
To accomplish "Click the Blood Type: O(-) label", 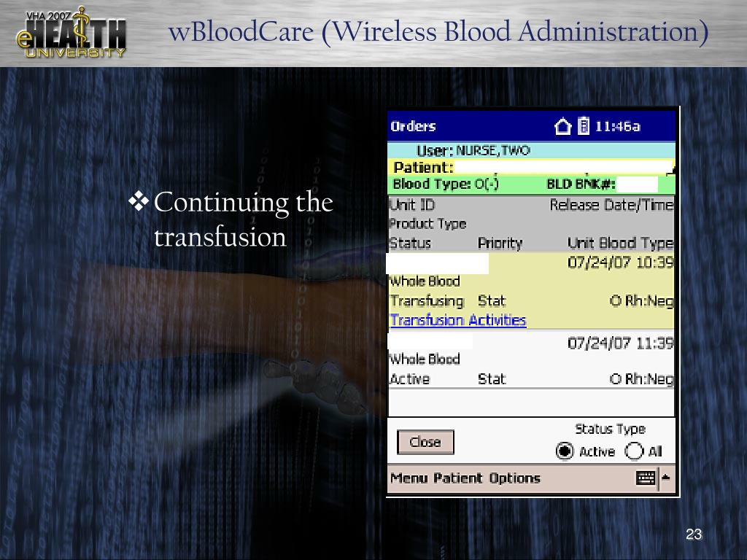I will tap(446, 184).
